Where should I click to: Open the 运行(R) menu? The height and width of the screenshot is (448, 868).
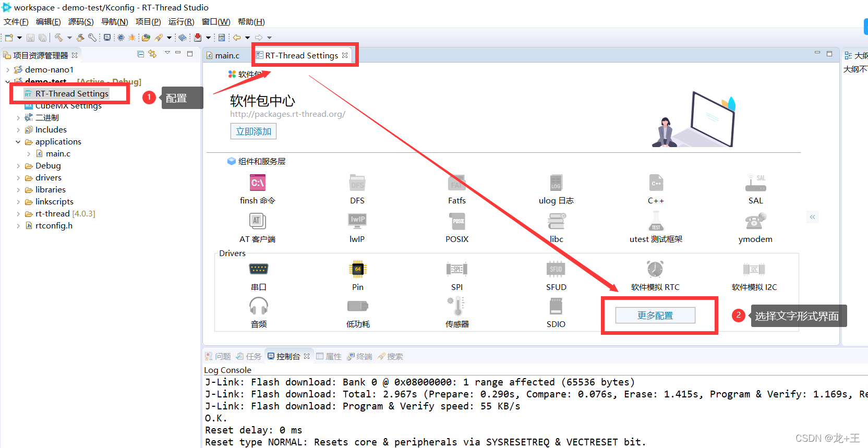(181, 21)
